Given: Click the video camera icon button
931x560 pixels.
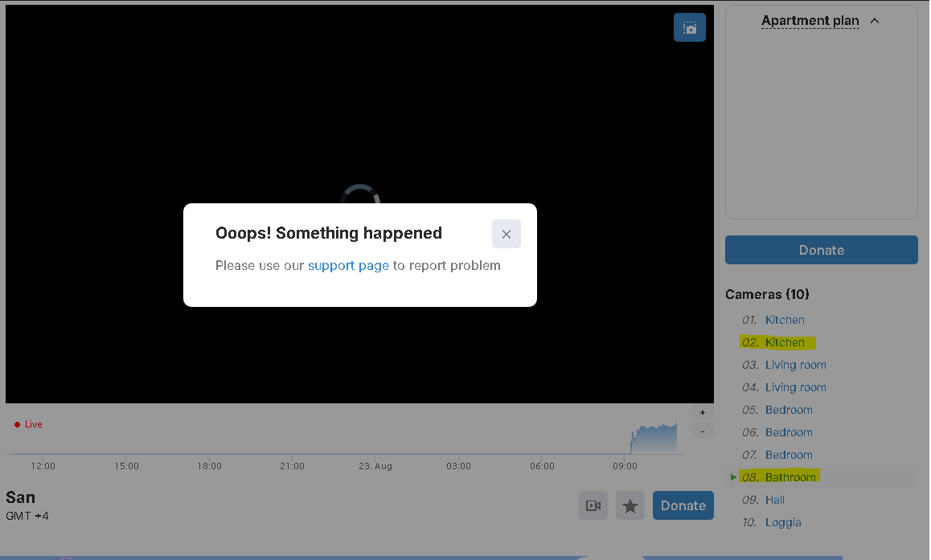Looking at the screenshot, I should pos(593,505).
